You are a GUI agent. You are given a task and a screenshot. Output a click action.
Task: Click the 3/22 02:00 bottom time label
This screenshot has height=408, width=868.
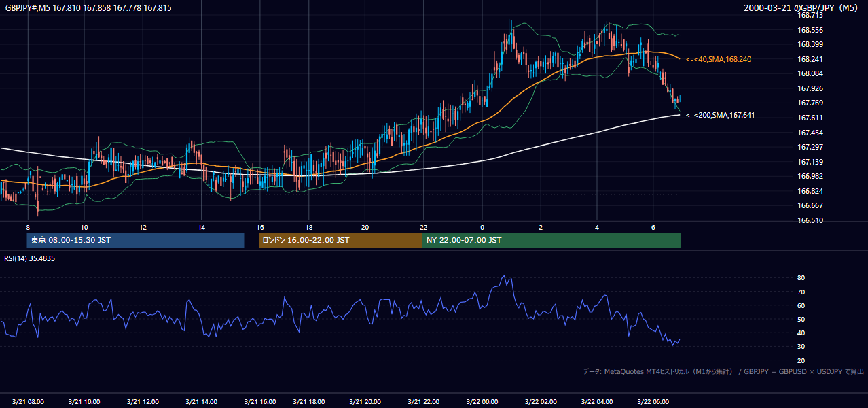[x=541, y=401]
